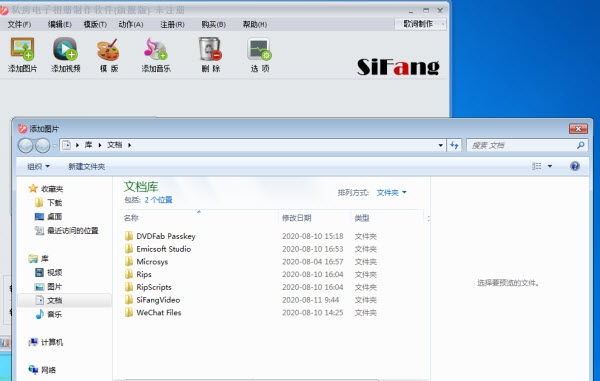
Task: Open the 帮助(H) menu
Action: (255, 24)
